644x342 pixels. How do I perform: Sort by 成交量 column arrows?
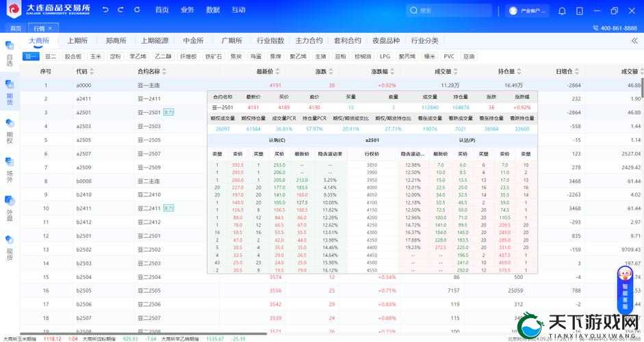pyautogui.click(x=456, y=71)
